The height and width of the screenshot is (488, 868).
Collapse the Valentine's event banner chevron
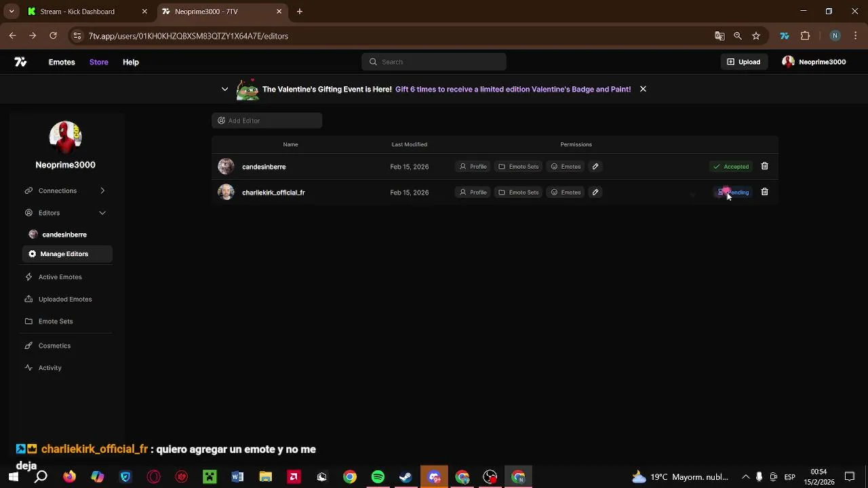225,89
